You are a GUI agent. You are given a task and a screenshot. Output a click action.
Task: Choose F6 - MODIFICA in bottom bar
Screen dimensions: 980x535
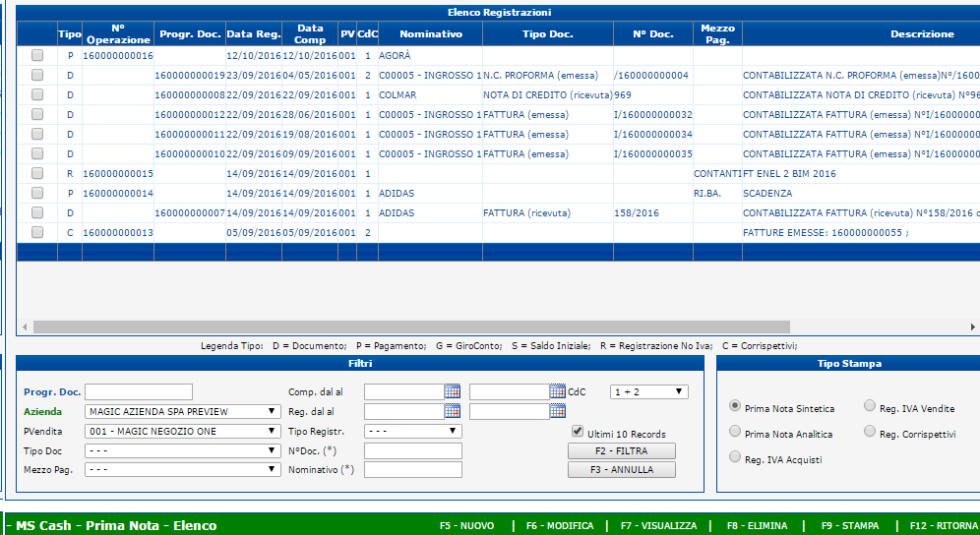[x=560, y=525]
